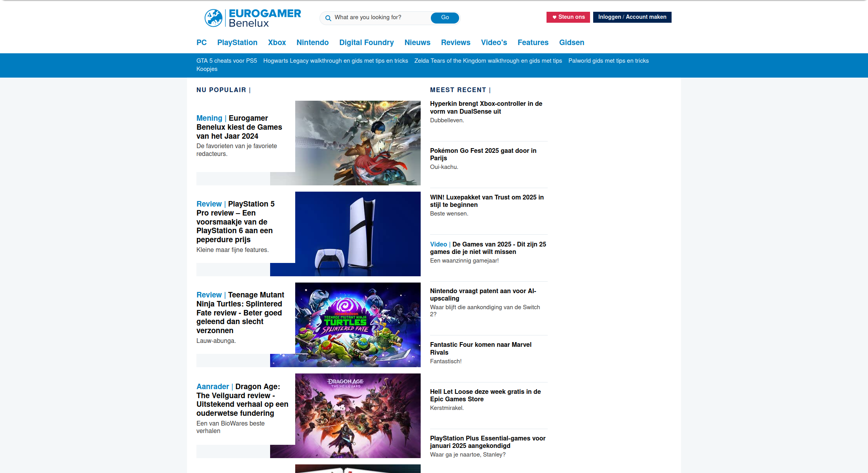
Task: Open the PC section
Action: click(x=202, y=43)
